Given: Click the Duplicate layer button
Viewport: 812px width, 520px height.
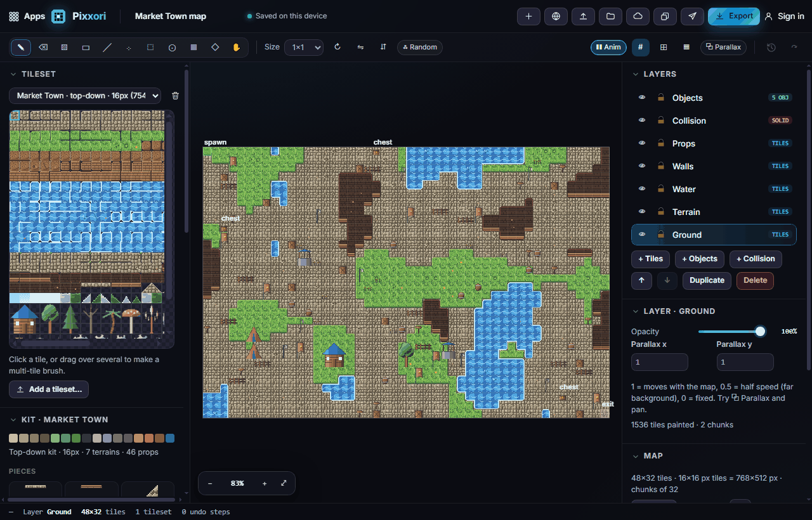Looking at the screenshot, I should (707, 280).
